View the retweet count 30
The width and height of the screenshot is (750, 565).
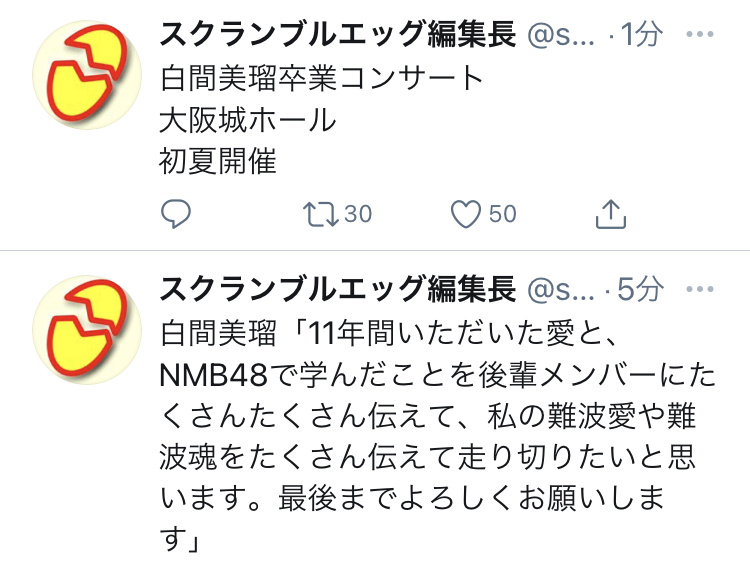coord(358,214)
